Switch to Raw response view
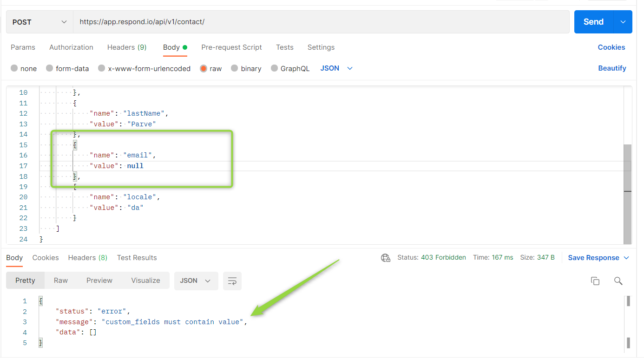 [61, 281]
